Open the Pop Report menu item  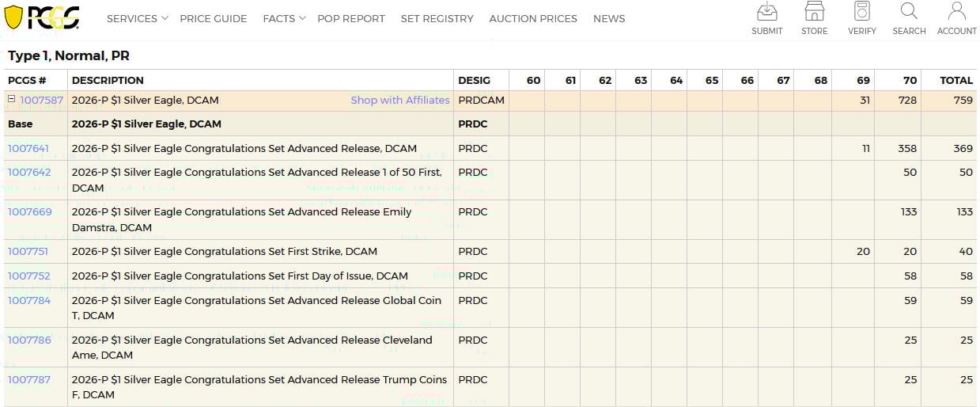[350, 18]
